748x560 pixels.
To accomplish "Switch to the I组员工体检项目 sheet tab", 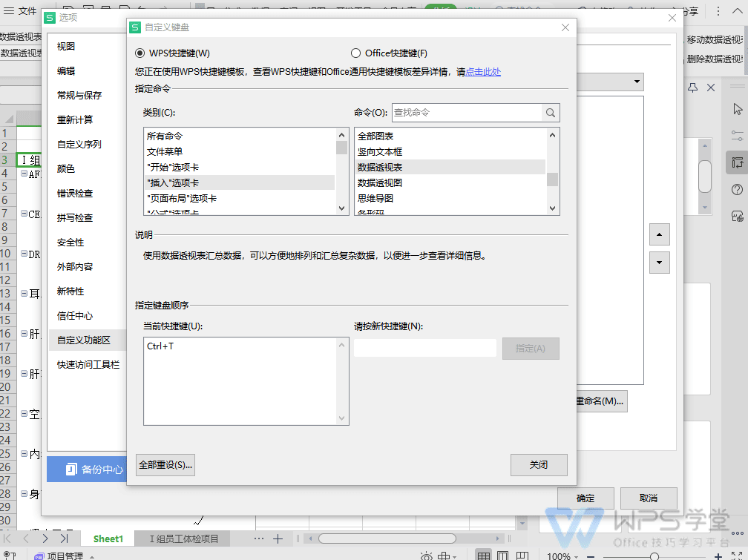I will point(184,539).
